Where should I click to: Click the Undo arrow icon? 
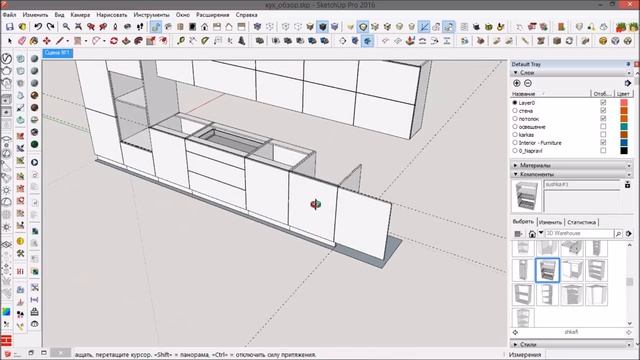tap(38, 27)
